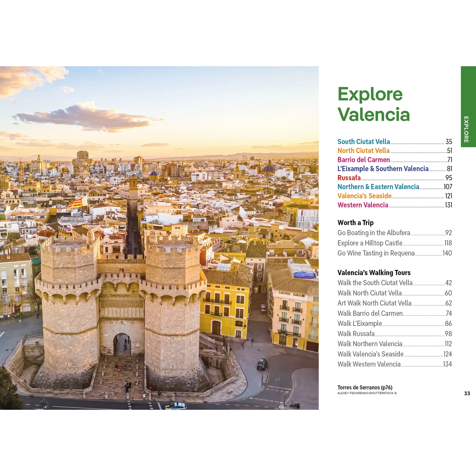Click the Explore Valencia heading
Viewport: 476px width, 476px height.
point(373,104)
